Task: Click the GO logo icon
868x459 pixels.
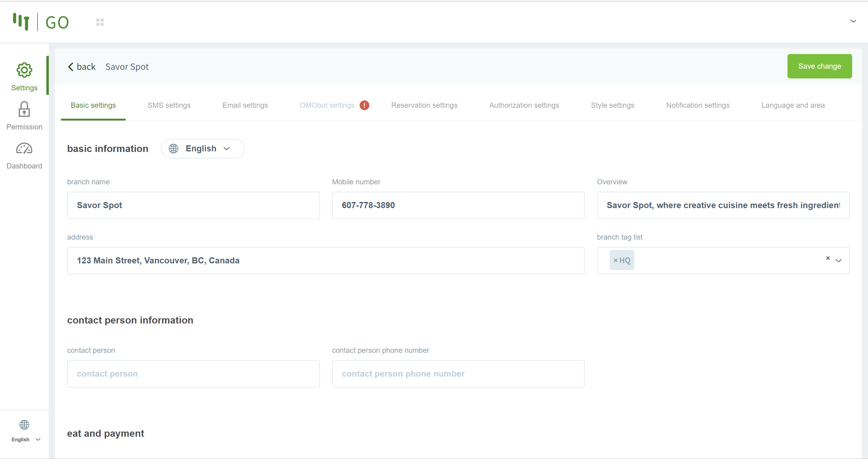Action: point(21,22)
